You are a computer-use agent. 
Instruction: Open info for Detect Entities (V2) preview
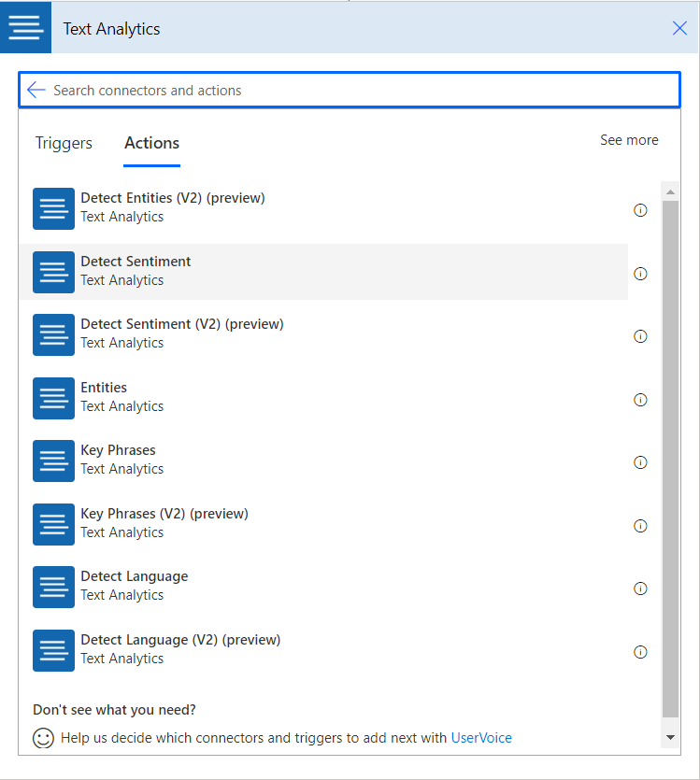[x=640, y=210]
